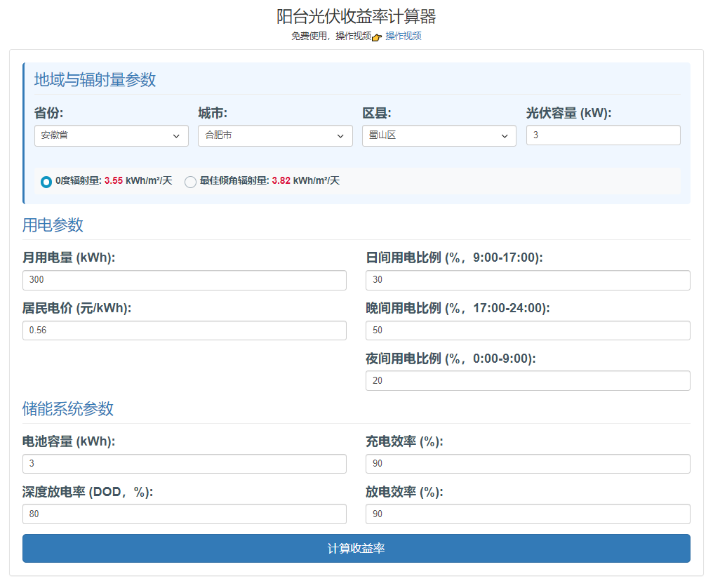Open the 区县 dropdown showing 蜀山区
The image size is (720, 588).
(x=439, y=135)
